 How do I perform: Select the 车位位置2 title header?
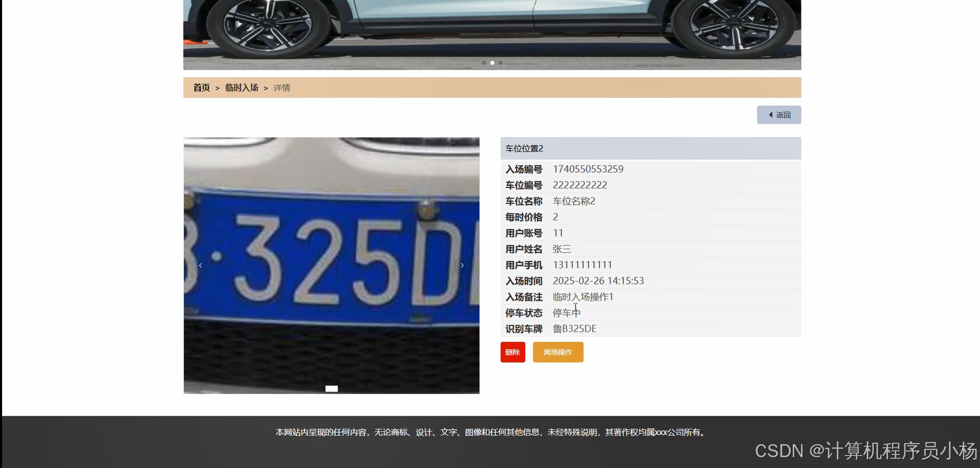click(651, 148)
